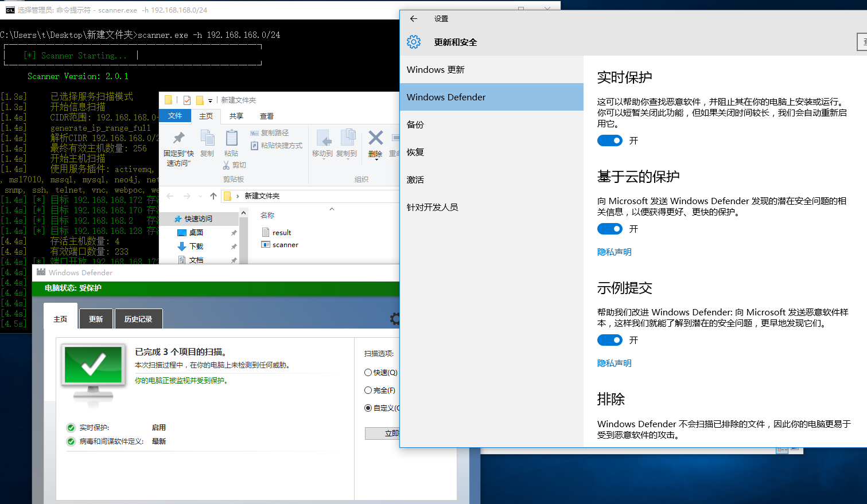The image size is (867, 504).
Task: Switch to the 共享 ribbon tab
Action: tap(236, 116)
